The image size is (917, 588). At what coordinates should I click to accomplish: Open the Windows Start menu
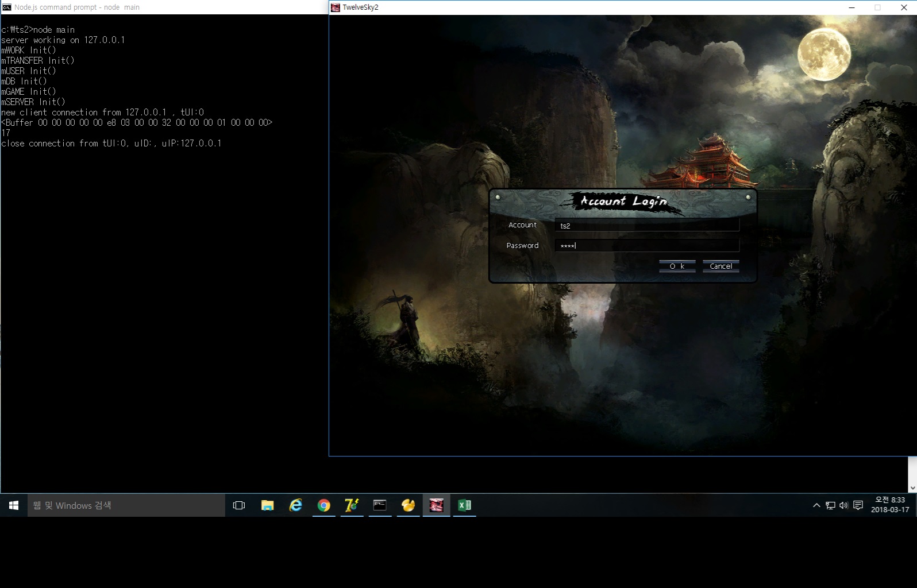point(14,505)
